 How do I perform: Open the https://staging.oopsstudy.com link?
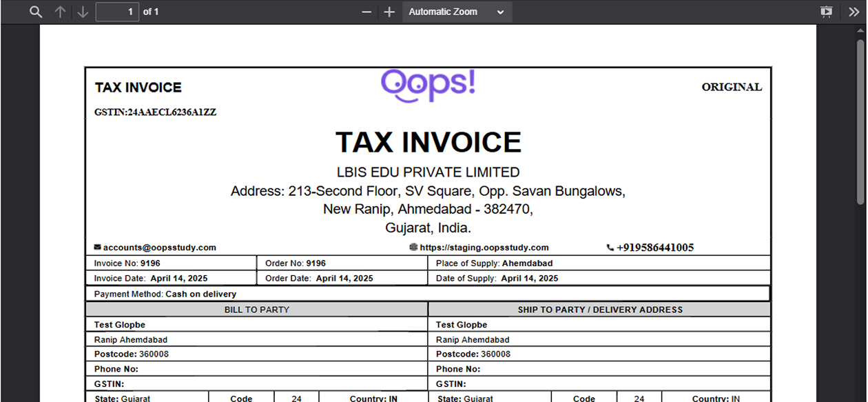(x=484, y=248)
